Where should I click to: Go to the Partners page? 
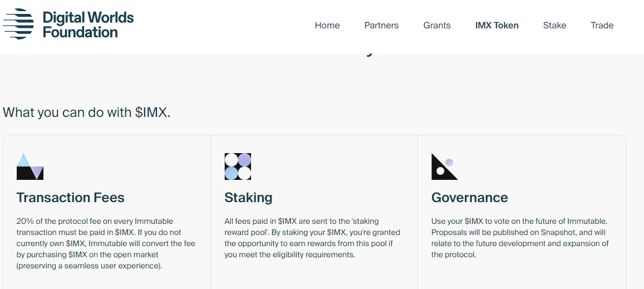click(x=381, y=26)
